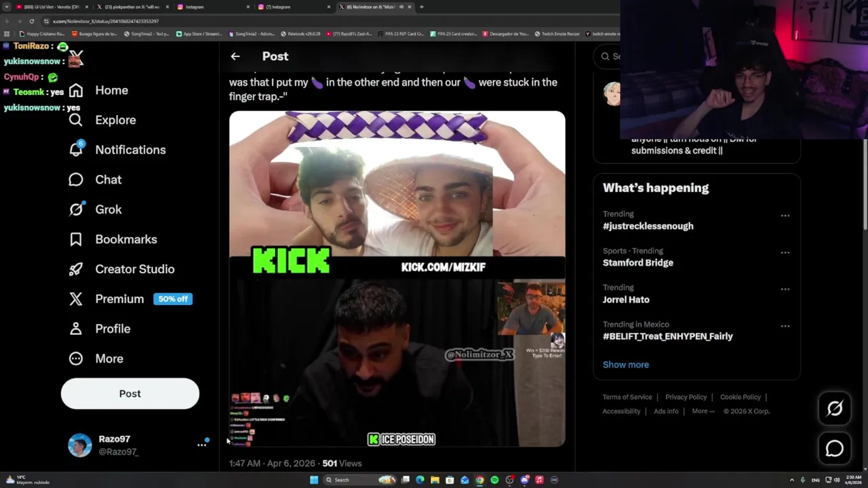Reload the page with browser refresh button
The width and height of the screenshot is (868, 488).
(x=31, y=21)
